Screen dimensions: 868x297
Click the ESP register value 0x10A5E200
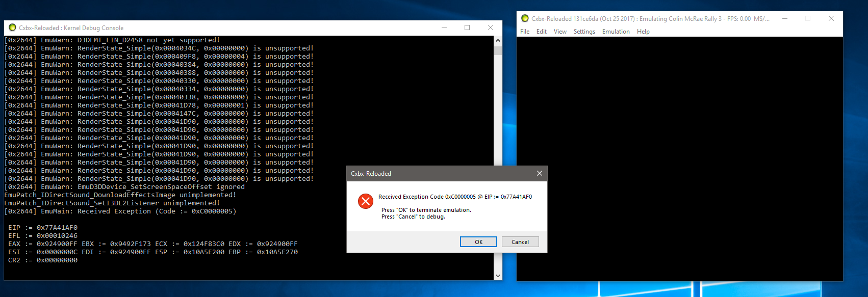point(204,252)
